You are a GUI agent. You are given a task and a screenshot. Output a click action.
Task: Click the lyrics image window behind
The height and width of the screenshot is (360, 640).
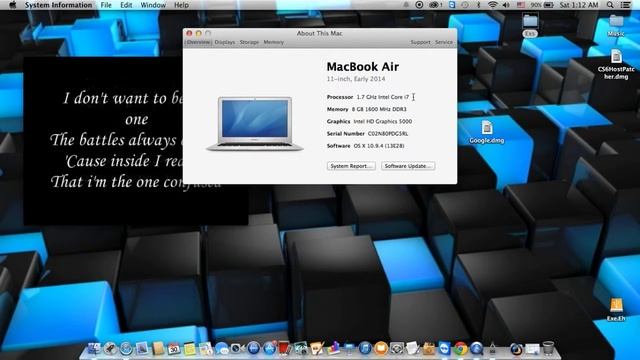click(103, 141)
